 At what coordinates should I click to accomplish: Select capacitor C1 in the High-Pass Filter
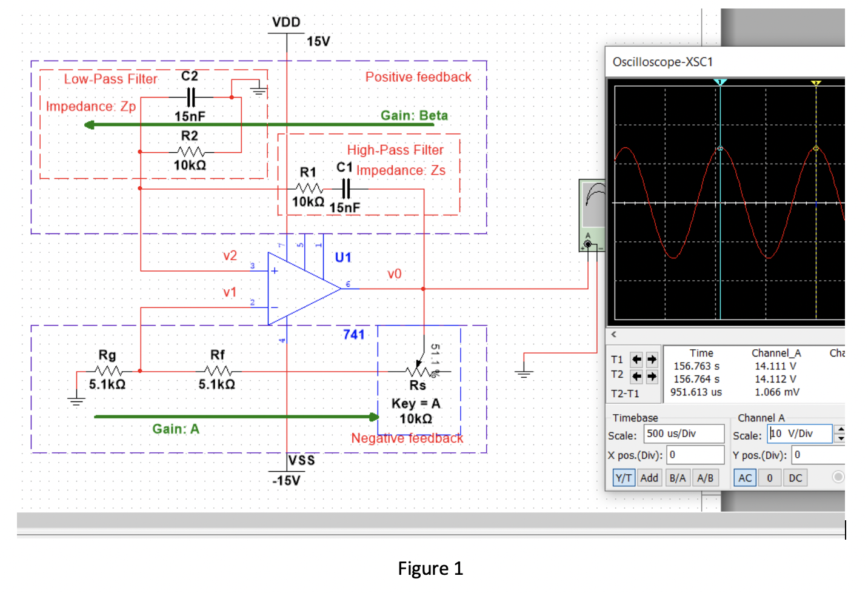(345, 188)
